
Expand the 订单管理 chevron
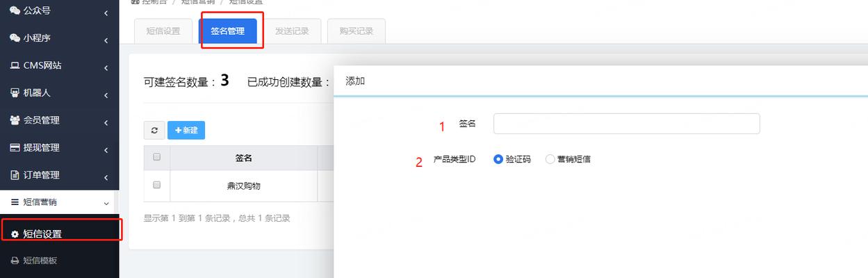tap(106, 177)
